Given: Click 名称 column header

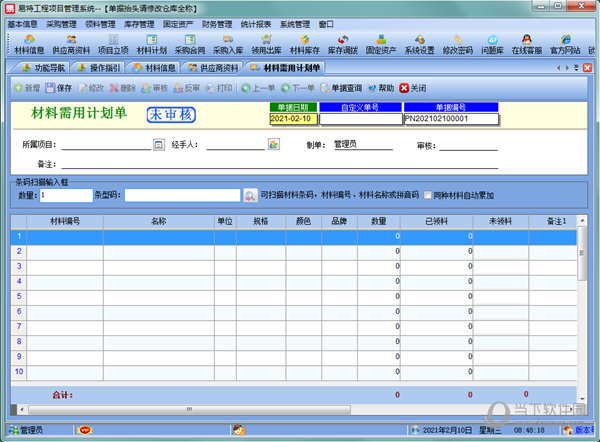Looking at the screenshot, I should click(159, 221).
